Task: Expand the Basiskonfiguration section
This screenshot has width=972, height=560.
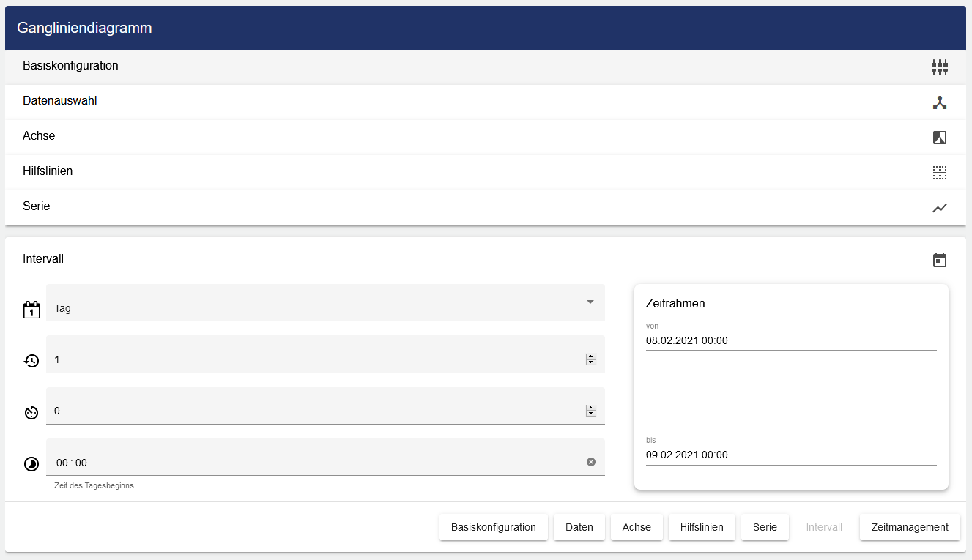Action: click(x=70, y=66)
